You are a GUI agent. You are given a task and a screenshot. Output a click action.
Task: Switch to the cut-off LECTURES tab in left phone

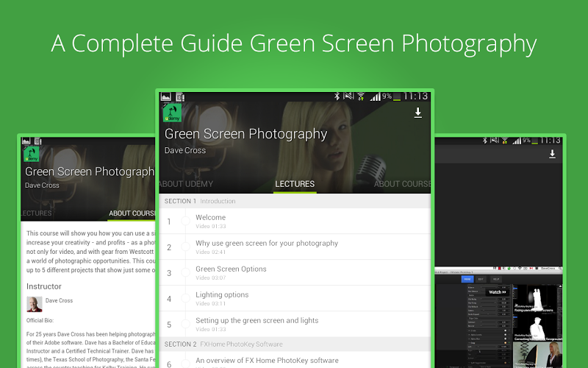click(x=36, y=213)
